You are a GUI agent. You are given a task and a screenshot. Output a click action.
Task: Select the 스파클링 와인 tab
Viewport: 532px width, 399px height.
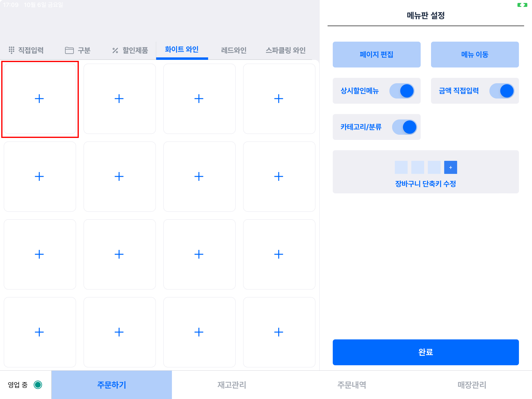pos(285,50)
